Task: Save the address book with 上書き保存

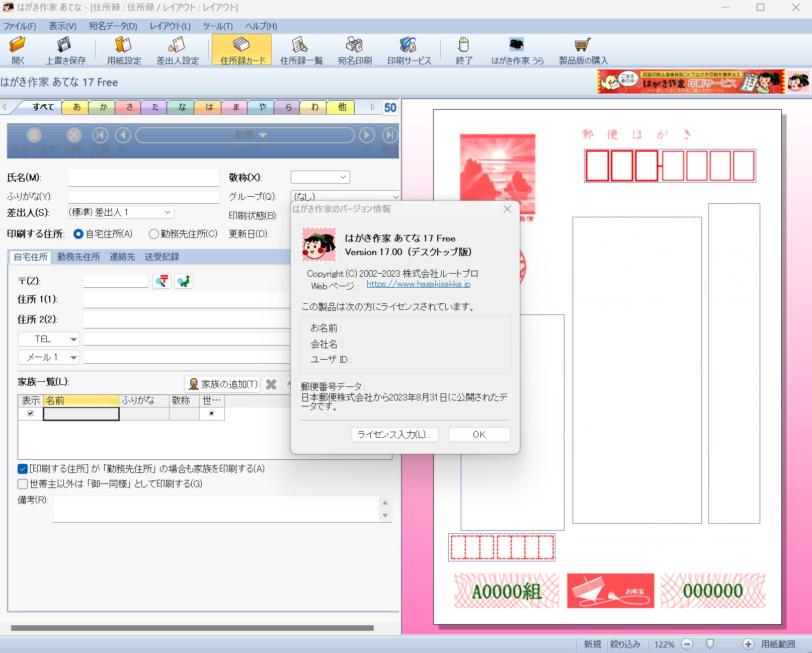Action: point(65,50)
